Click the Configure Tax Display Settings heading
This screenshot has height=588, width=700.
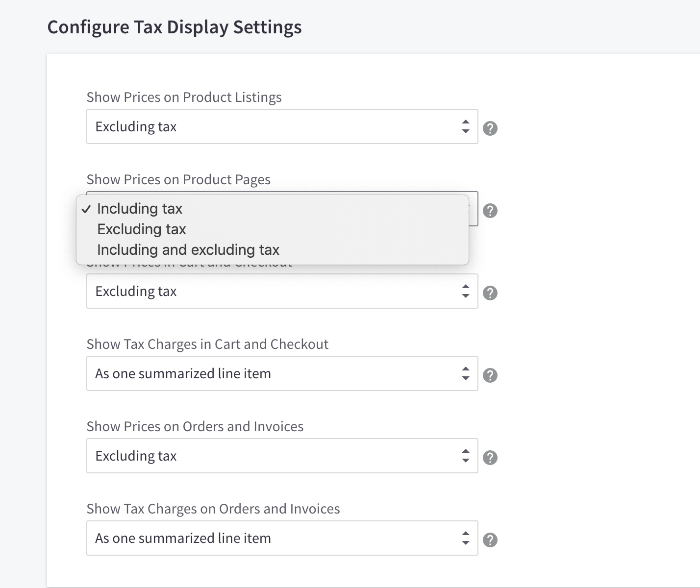point(175,27)
